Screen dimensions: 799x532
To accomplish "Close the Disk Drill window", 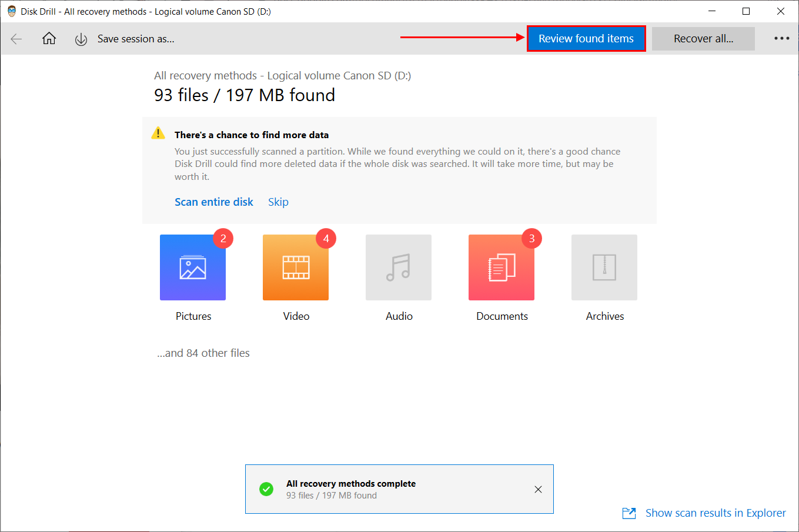I will (781, 11).
